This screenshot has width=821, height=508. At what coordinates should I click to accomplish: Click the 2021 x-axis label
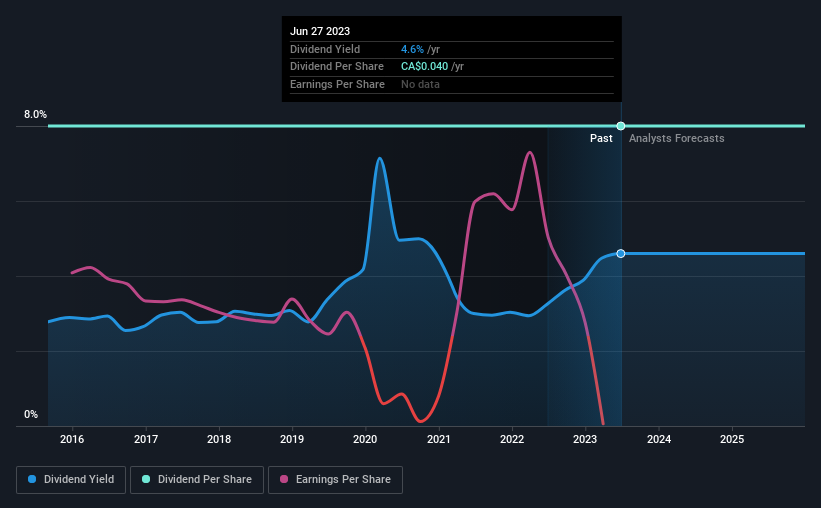point(439,439)
